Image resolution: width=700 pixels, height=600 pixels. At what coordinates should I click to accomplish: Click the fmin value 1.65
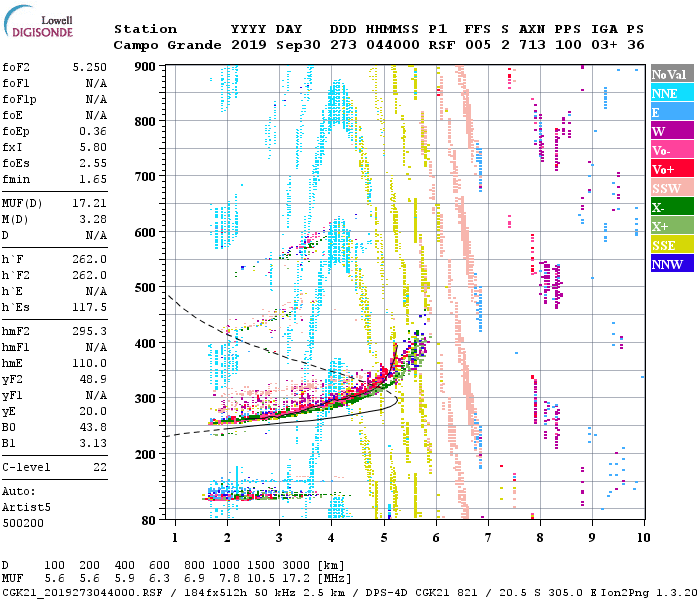(x=93, y=179)
